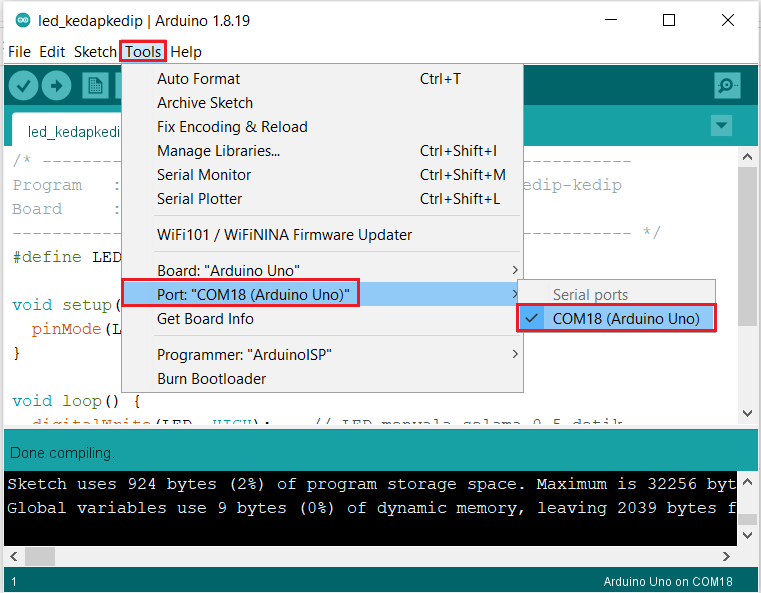Click the console horizontal scroll left arrow
The width and height of the screenshot is (761, 593).
[14, 556]
